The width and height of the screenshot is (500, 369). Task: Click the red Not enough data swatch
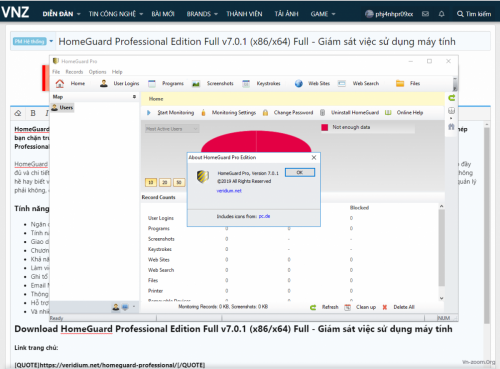pyautogui.click(x=324, y=127)
